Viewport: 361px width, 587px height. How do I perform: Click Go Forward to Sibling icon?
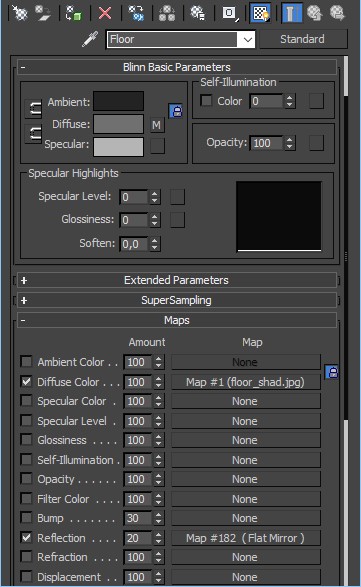337,13
